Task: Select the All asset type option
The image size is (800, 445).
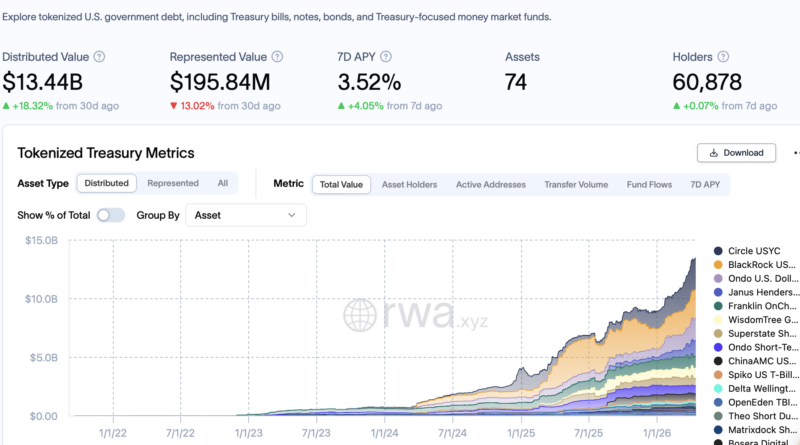Action: point(222,184)
